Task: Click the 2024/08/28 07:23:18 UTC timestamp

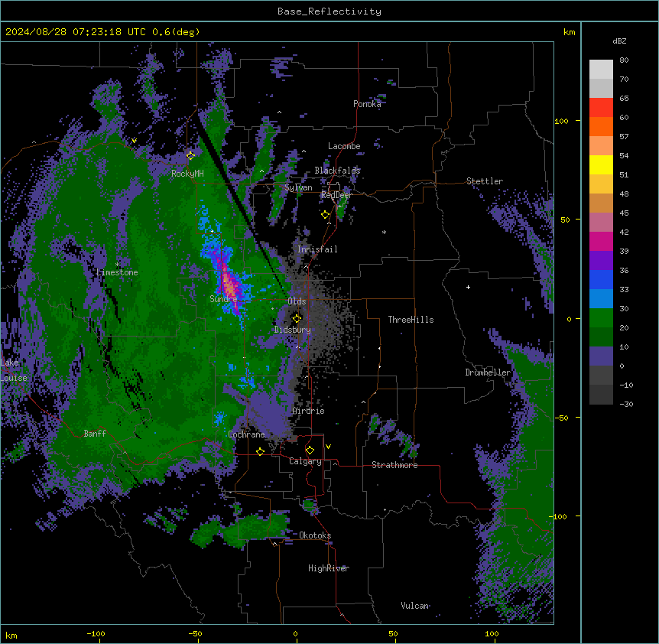Action: [x=76, y=32]
